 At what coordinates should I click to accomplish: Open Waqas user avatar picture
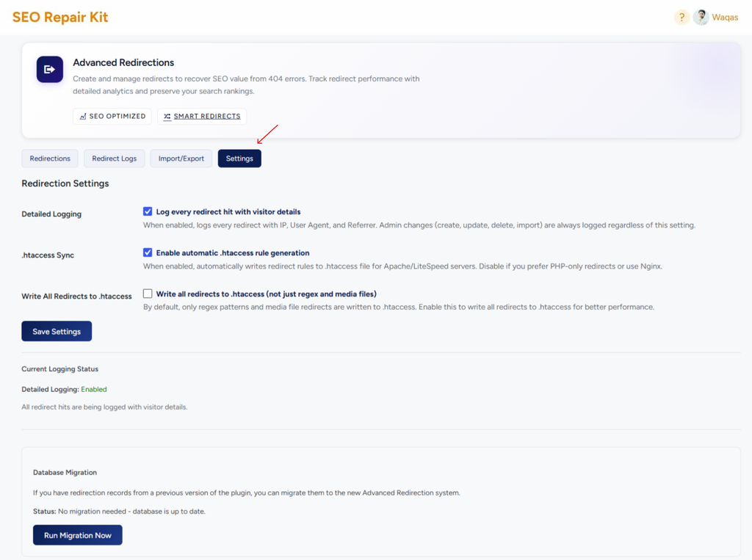click(701, 18)
